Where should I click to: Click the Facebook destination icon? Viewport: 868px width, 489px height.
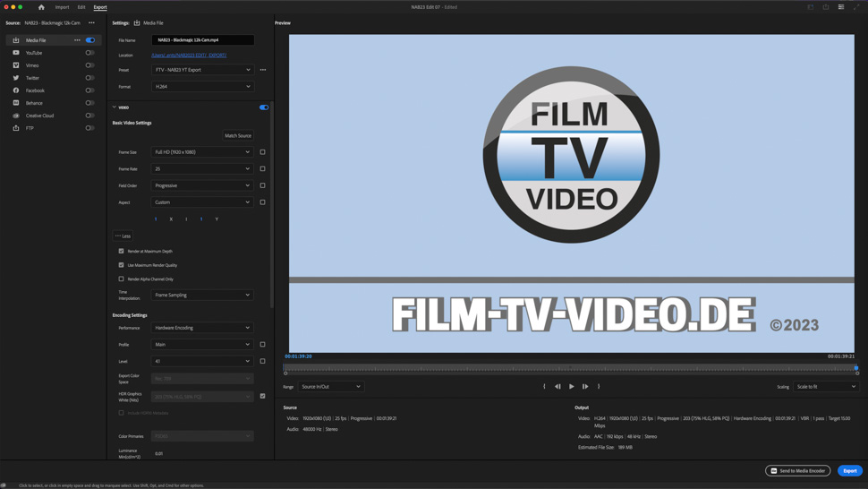[16, 90]
